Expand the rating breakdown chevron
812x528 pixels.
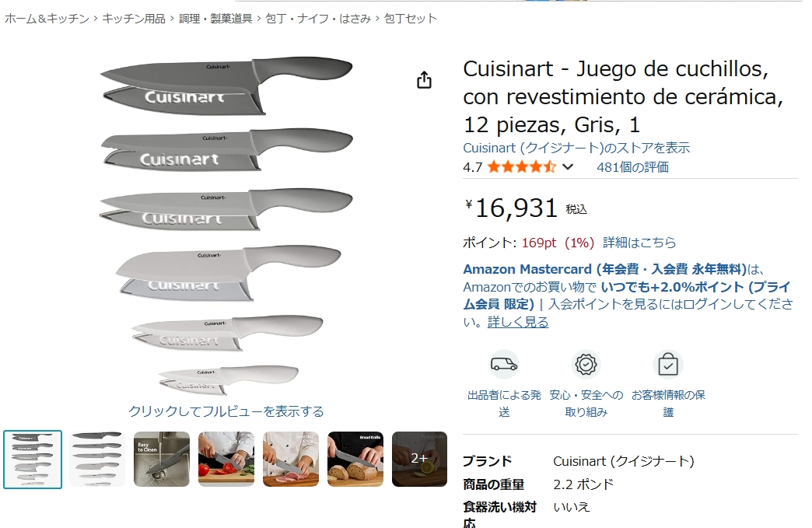pos(568,167)
